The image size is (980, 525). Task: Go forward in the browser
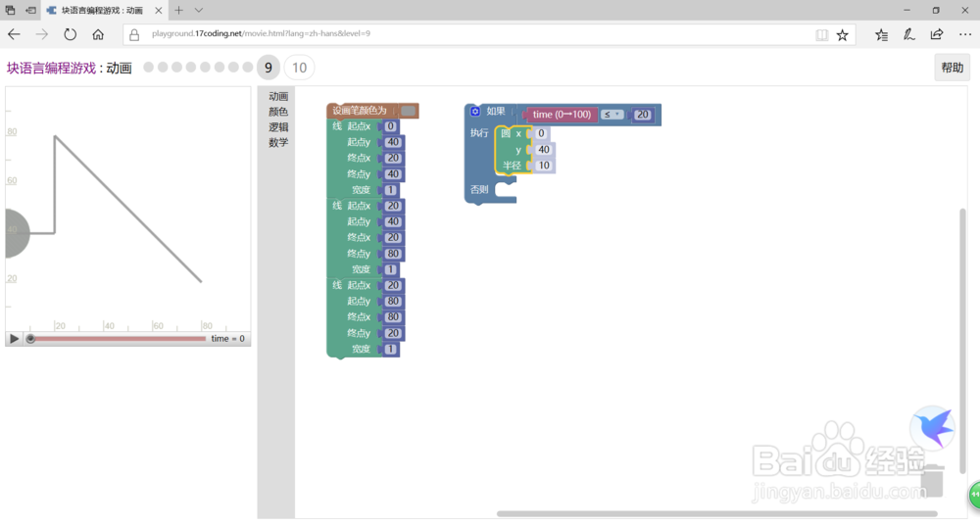click(x=42, y=34)
